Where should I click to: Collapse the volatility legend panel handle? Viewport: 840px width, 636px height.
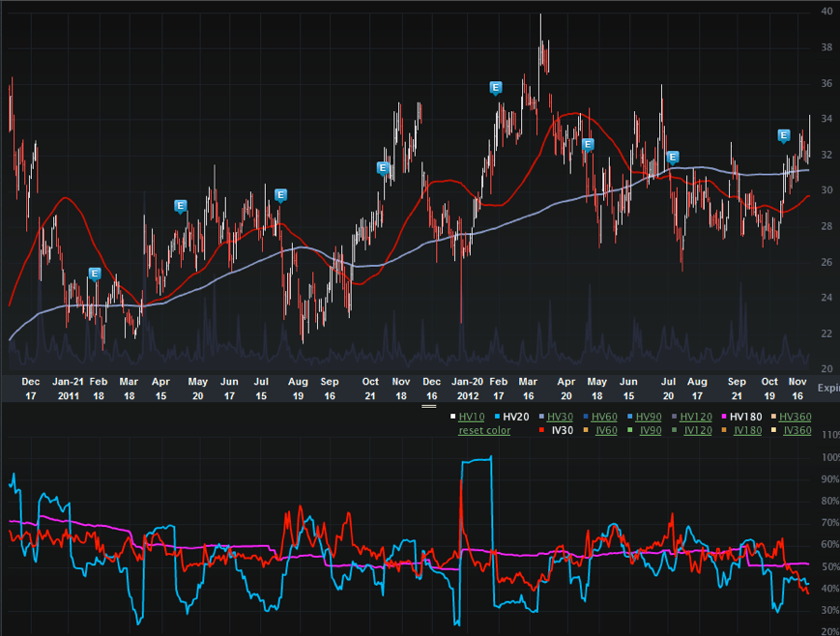pos(426,406)
